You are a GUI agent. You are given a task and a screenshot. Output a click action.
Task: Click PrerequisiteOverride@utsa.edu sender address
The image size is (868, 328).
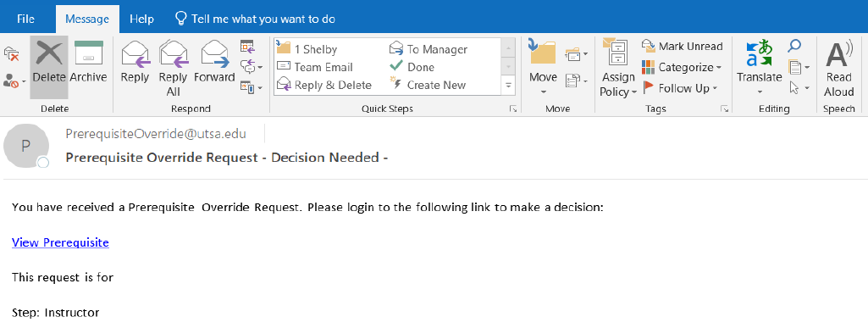click(x=156, y=134)
